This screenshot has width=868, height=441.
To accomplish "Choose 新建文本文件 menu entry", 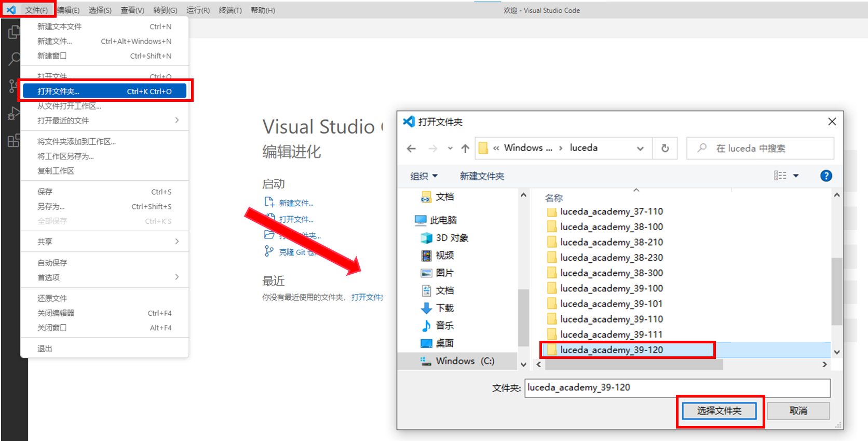I will click(104, 26).
